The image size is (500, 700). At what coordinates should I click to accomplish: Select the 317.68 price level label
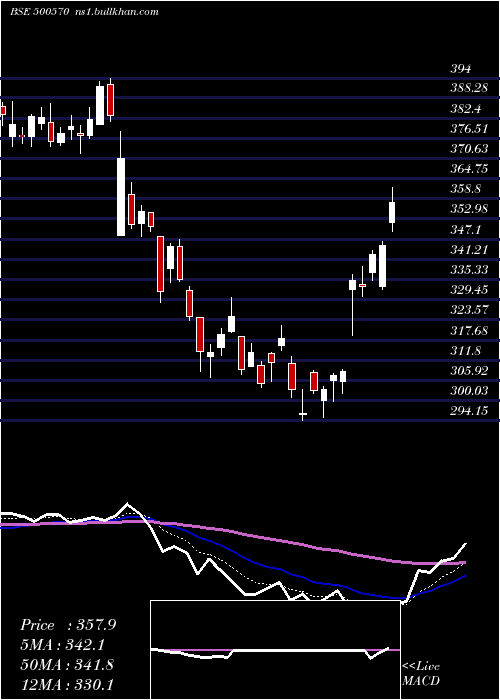469,330
